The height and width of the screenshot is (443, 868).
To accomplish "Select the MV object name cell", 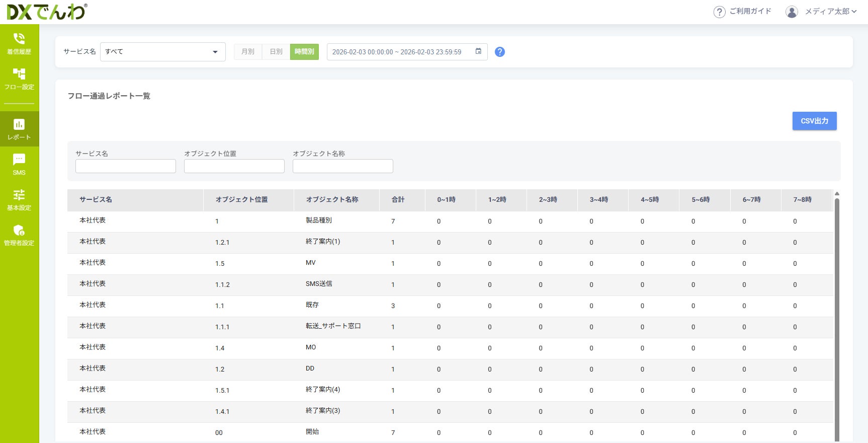I will pos(311,263).
